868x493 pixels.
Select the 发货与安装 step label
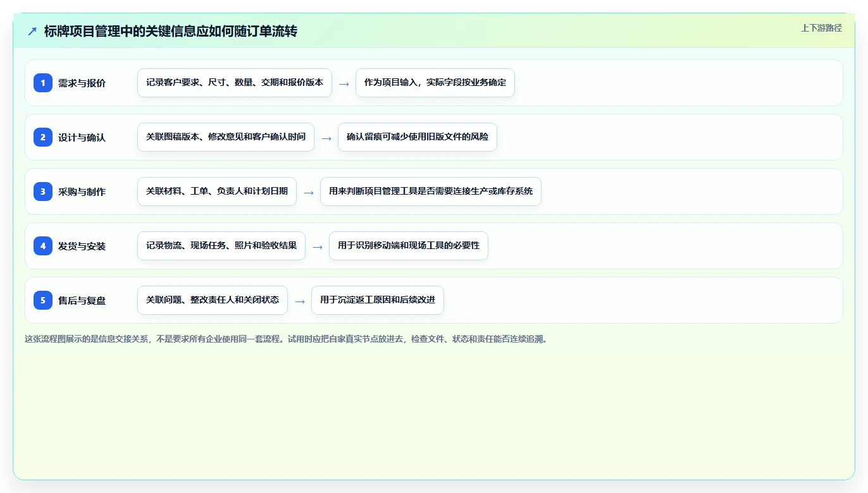[82, 246]
